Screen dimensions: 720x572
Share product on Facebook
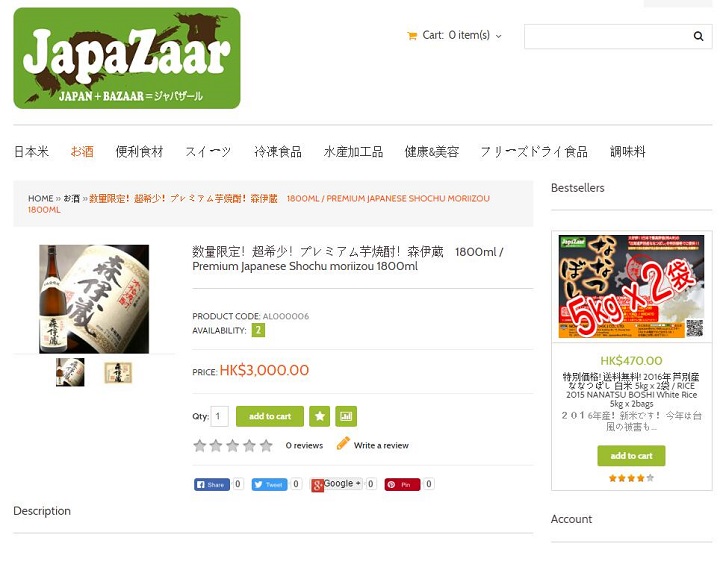(x=212, y=484)
